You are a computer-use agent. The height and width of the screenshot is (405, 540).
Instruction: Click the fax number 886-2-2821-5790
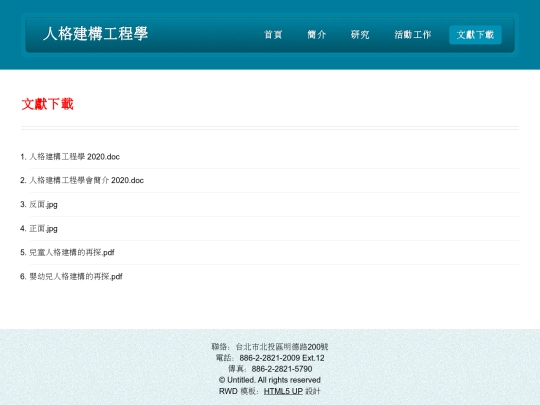click(x=282, y=369)
